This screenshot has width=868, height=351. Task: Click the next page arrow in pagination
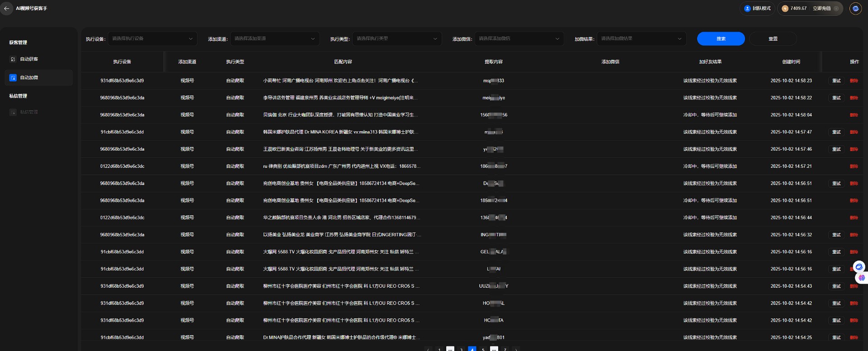click(516, 349)
